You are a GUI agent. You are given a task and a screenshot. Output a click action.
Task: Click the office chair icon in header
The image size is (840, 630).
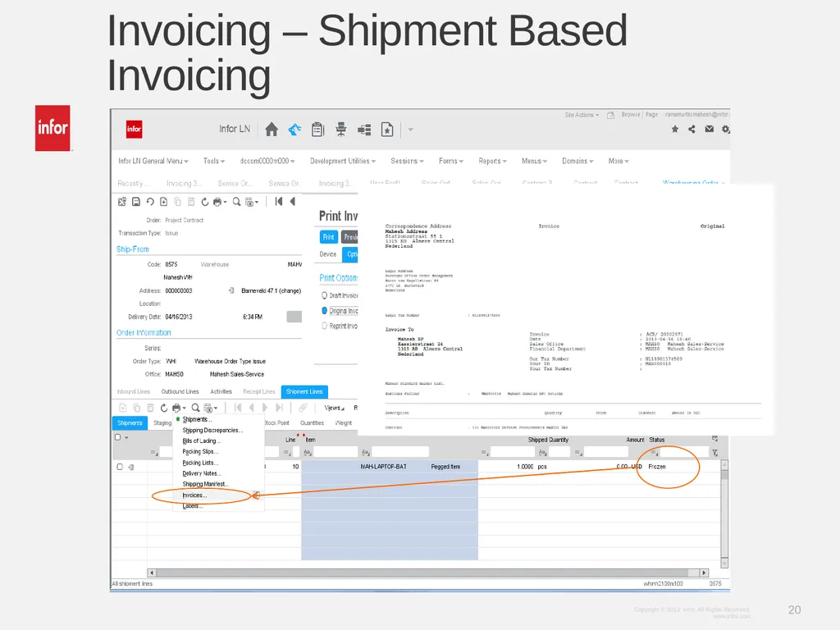(340, 130)
